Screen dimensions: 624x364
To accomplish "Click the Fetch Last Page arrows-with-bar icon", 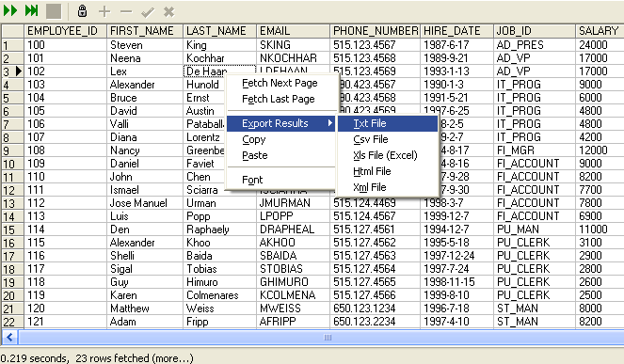I will tap(32, 10).
